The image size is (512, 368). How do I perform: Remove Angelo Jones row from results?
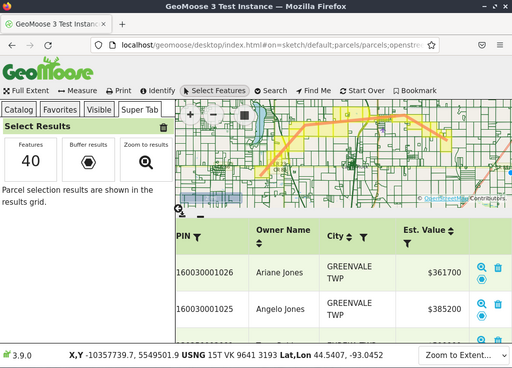coord(498,304)
